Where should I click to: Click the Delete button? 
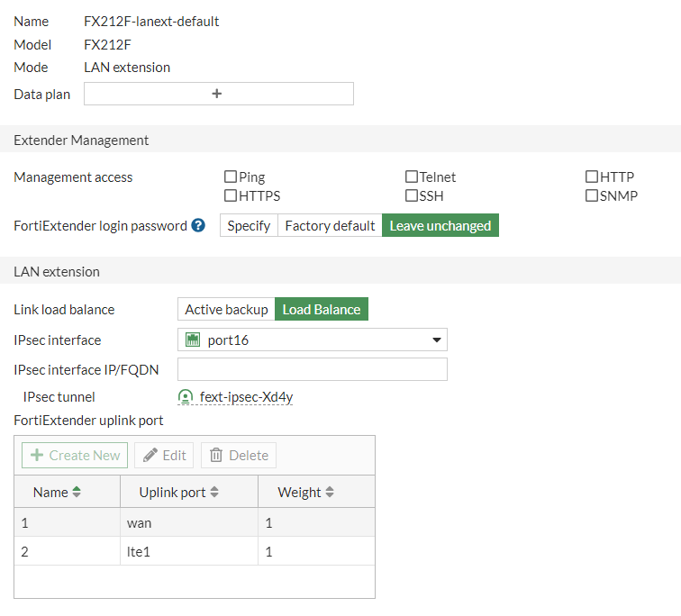pos(239,456)
